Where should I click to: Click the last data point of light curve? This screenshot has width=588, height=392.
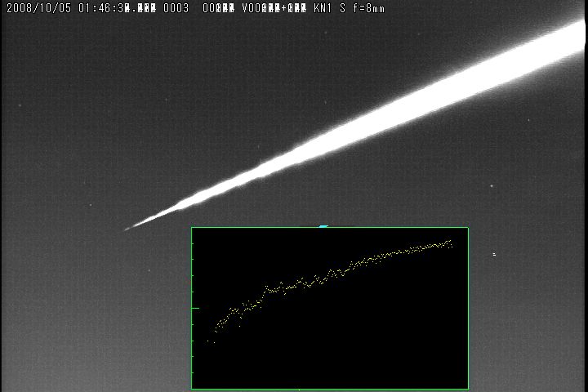[x=451, y=240]
